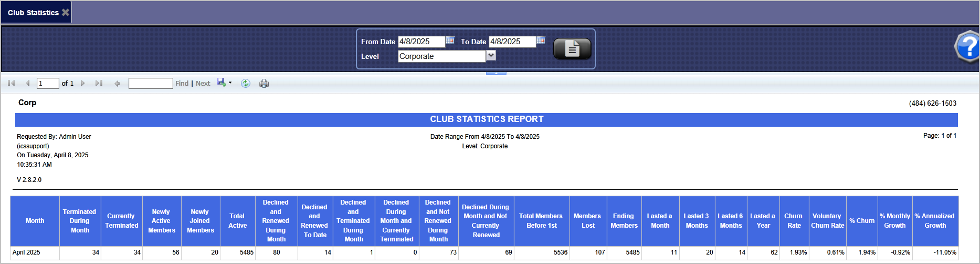Select the Club Statistics tab
This screenshot has width=980, height=264.
pos(33,13)
